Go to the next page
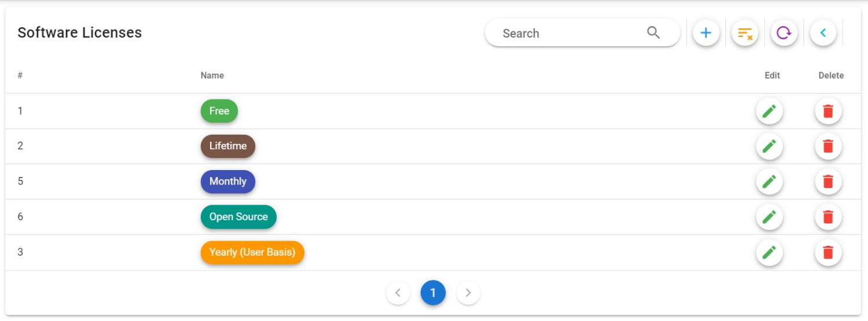Viewport: 868px width, 321px height. point(468,293)
